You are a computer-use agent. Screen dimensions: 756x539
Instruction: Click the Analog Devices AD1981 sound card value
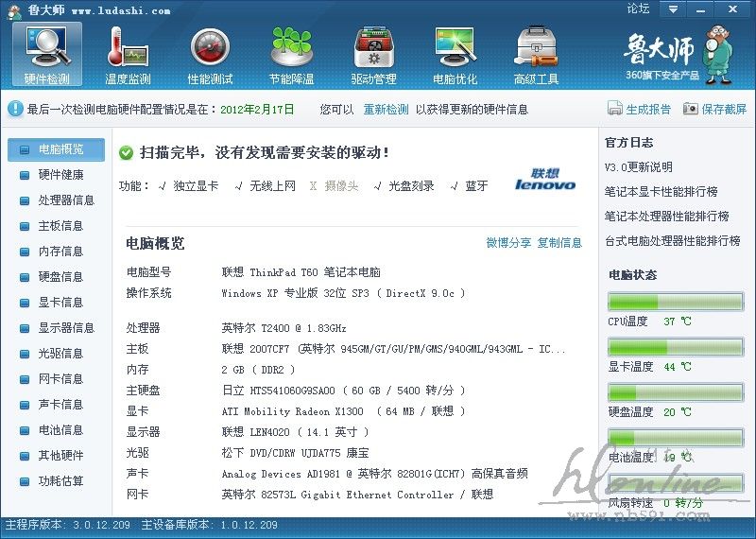pos(374,474)
